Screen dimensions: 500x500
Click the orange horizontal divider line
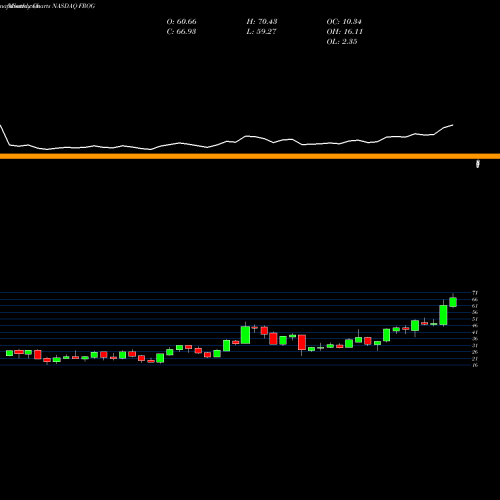250,156
